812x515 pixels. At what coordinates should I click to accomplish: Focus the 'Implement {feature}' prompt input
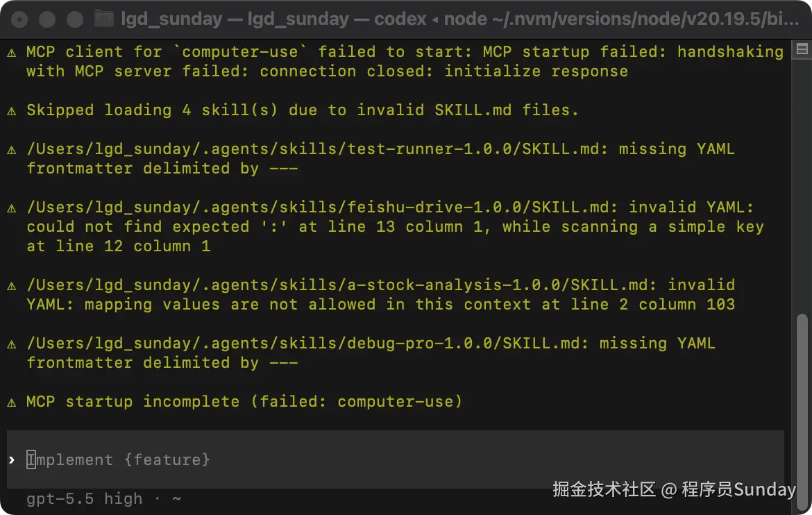tap(395, 459)
